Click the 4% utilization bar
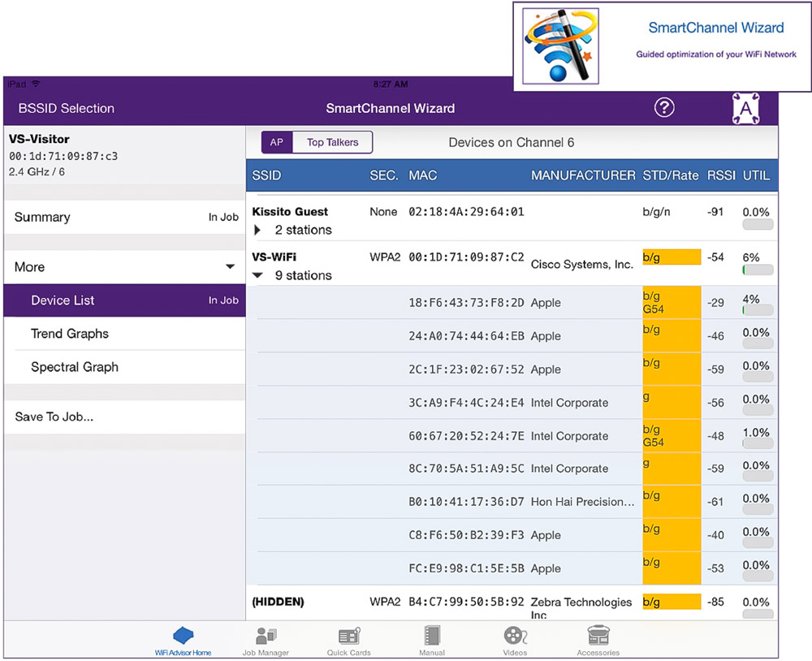Viewport: 812px width, 661px height. [758, 310]
